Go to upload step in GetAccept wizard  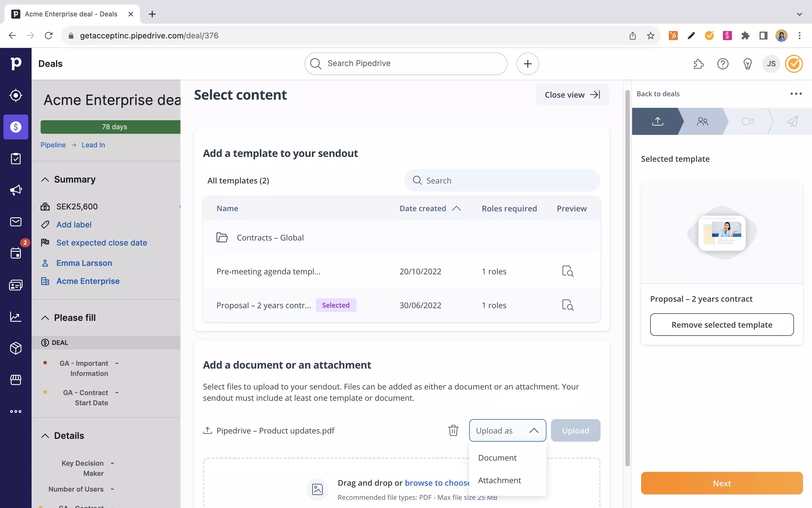(657, 121)
